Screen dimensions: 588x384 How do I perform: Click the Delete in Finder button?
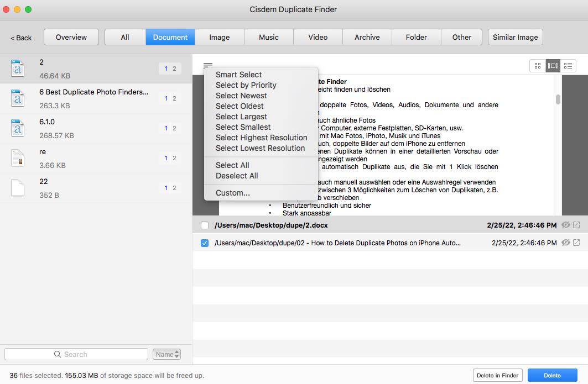pyautogui.click(x=498, y=375)
